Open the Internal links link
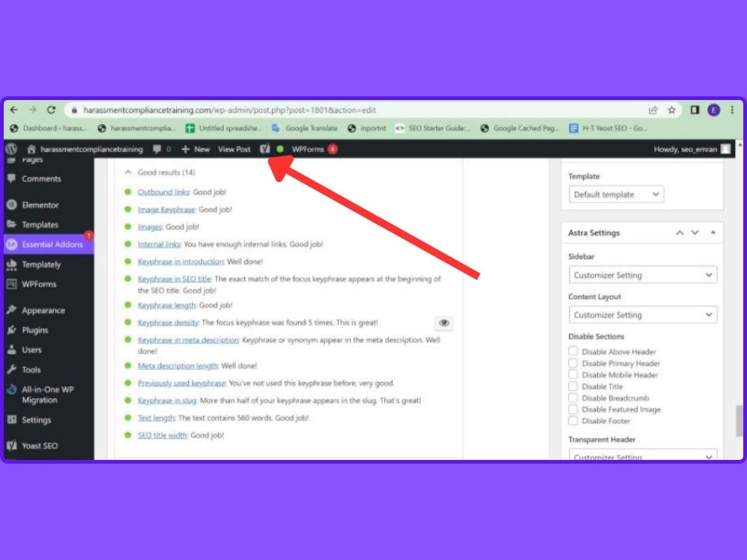The height and width of the screenshot is (560, 747). [x=158, y=244]
